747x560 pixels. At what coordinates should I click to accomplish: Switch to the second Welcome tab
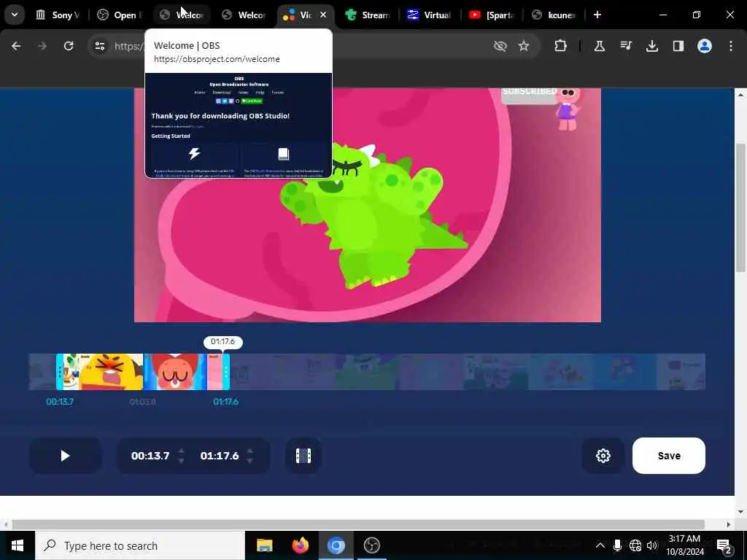click(x=244, y=15)
